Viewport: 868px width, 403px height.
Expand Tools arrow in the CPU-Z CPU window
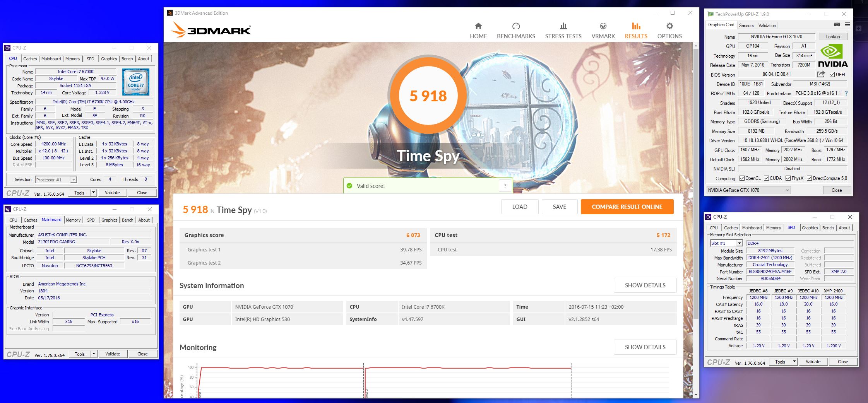pos(93,193)
